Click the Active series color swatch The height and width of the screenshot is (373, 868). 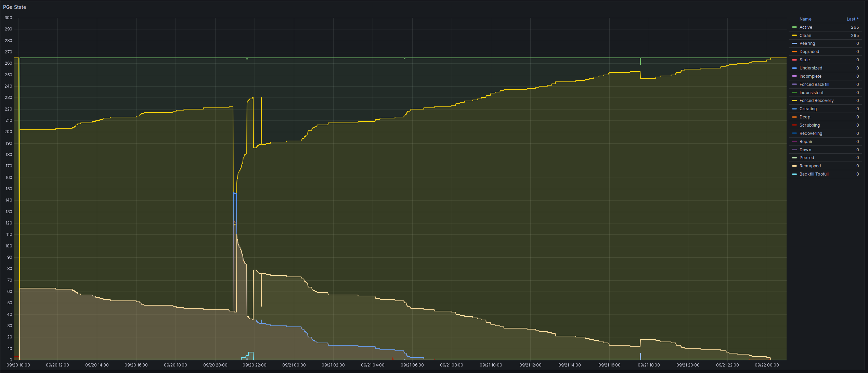click(794, 27)
